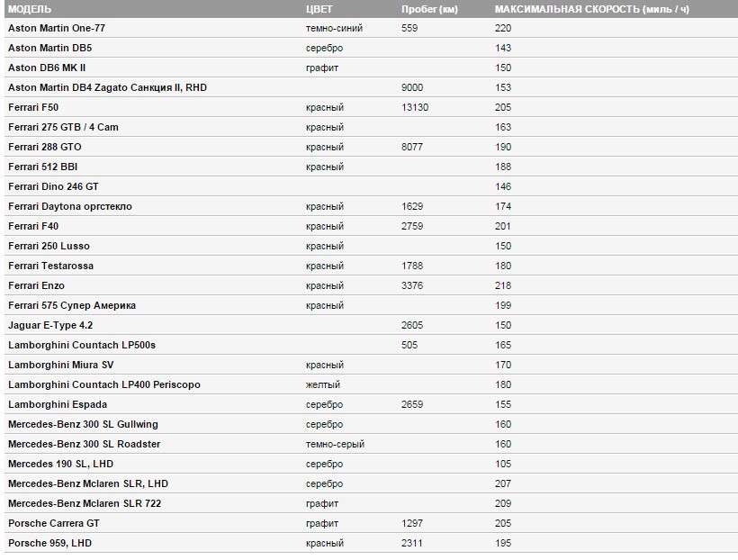
Task: Click the 'Пробег (км)' column header
Action: pyautogui.click(x=429, y=9)
